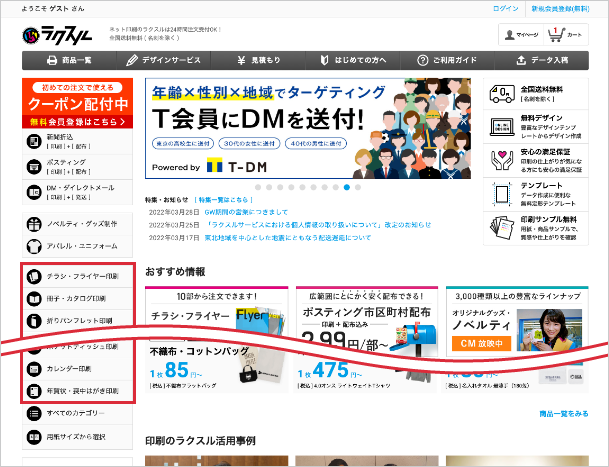This screenshot has width=609, height=467.
Task: Click the 無料会員登録はこちら red strip
Action: [78, 122]
